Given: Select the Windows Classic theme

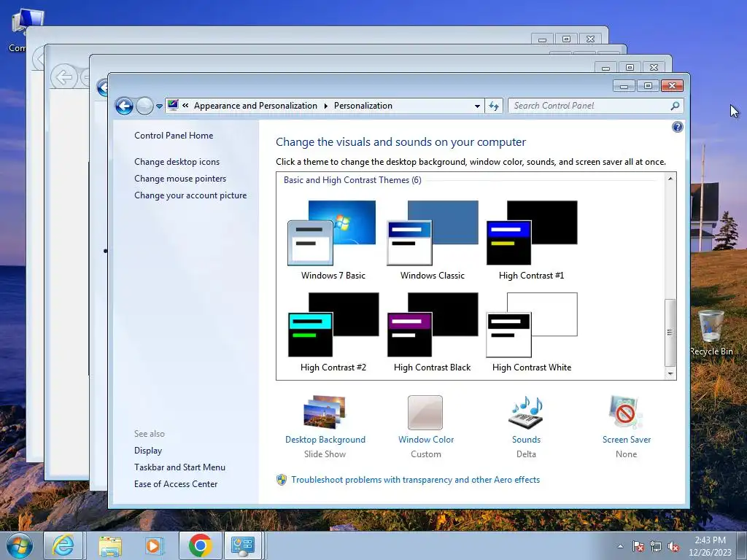Looking at the screenshot, I should (x=432, y=241).
